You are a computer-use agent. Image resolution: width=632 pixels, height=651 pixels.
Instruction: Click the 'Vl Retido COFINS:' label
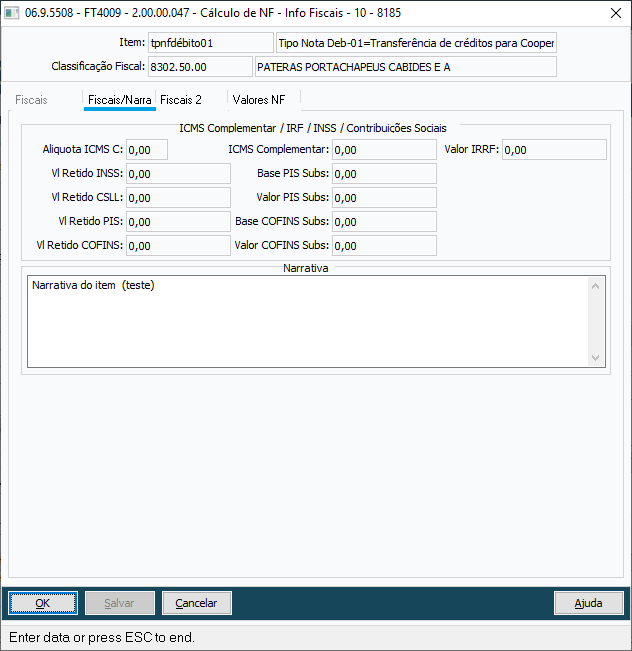pos(79,245)
